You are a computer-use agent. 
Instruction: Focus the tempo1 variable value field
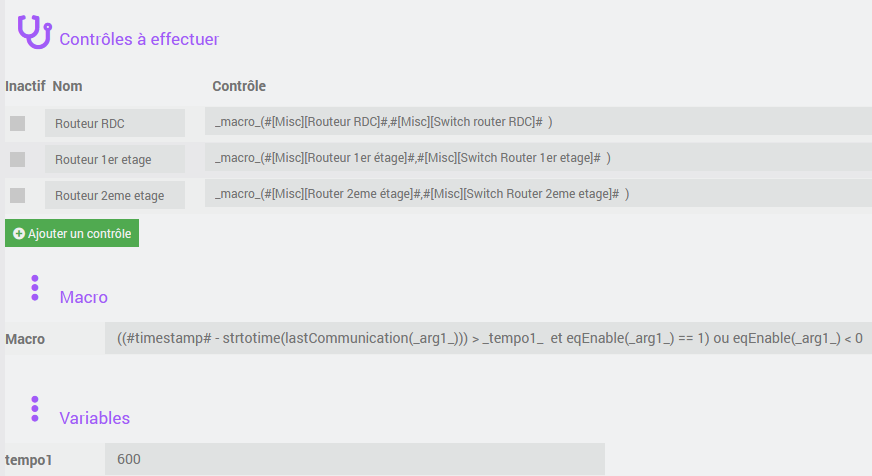coord(354,459)
